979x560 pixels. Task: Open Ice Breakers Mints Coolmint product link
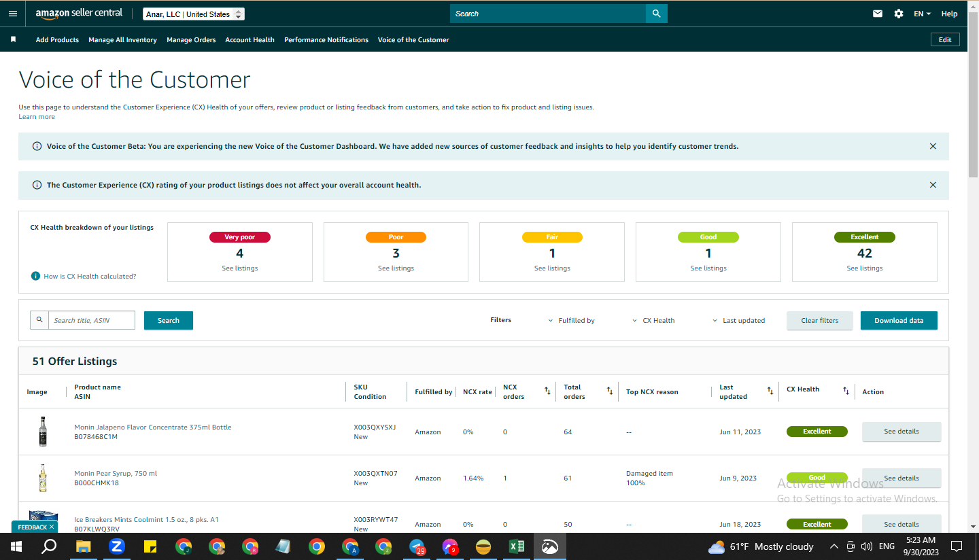(x=146, y=520)
